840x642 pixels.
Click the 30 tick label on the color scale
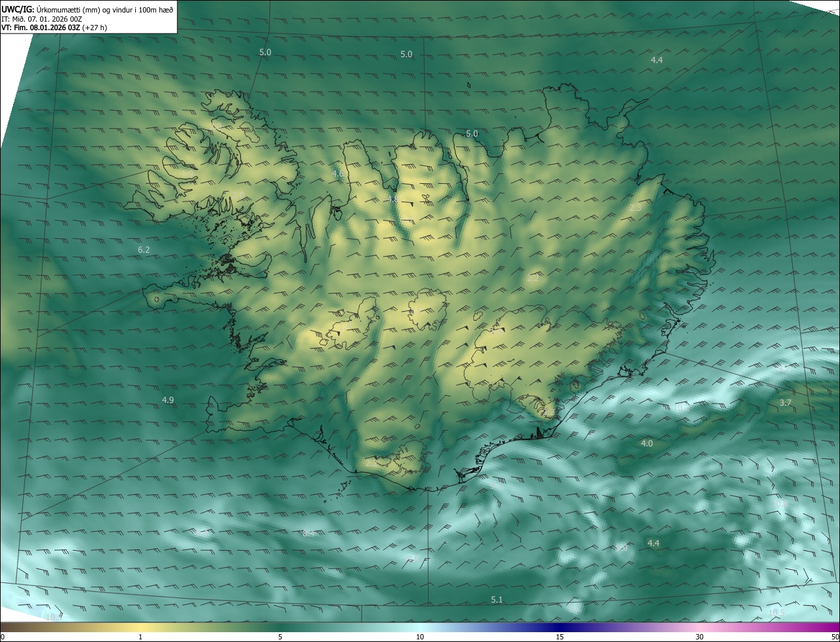700,637
